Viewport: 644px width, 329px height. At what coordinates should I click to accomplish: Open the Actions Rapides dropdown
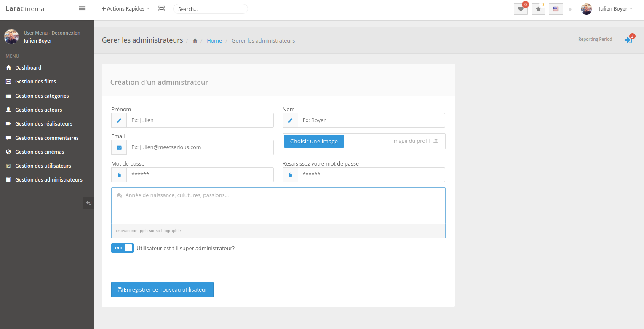[x=126, y=9]
